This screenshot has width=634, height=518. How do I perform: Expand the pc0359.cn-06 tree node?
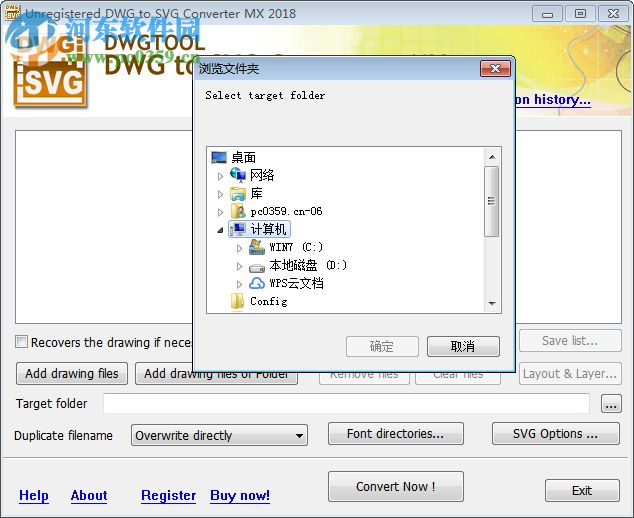(x=220, y=212)
